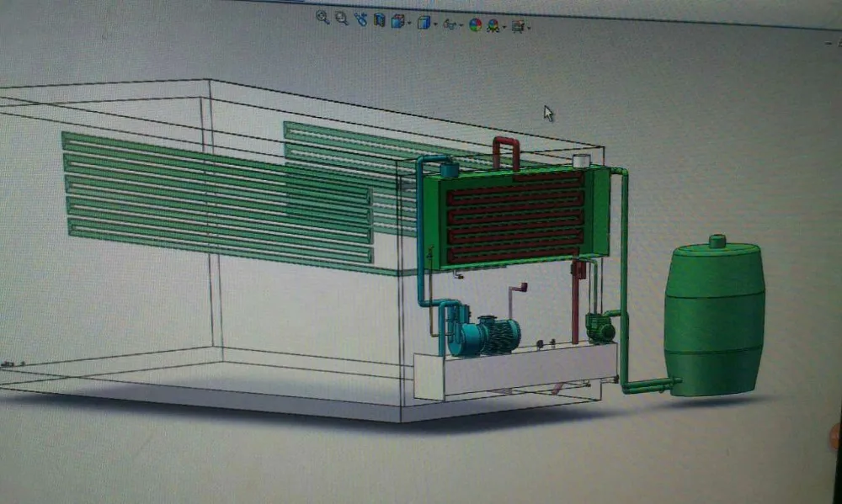Screen dimensions: 842x504
Task: Select the green barrel tank in the model
Action: 714,316
